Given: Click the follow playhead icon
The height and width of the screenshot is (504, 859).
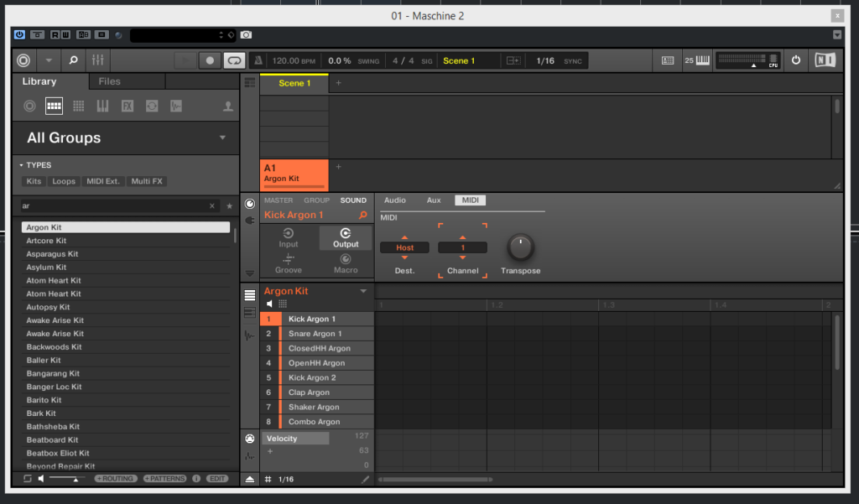Looking at the screenshot, I should pos(513,61).
